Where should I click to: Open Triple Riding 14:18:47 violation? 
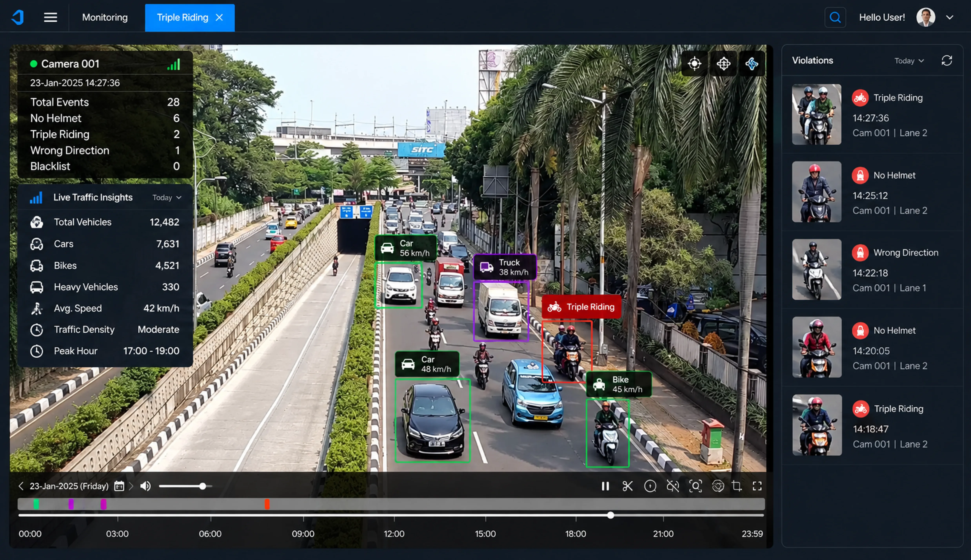pos(872,425)
